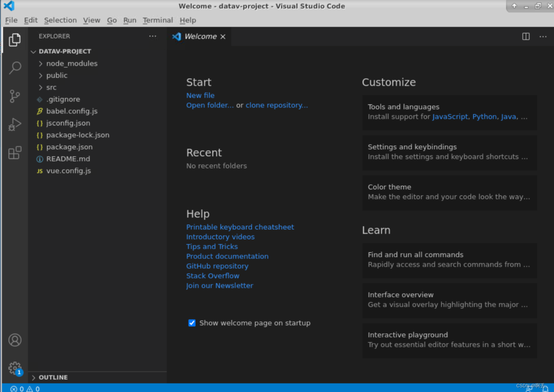The width and height of the screenshot is (554, 392).
Task: Click the Open folder... link
Action: [210, 105]
